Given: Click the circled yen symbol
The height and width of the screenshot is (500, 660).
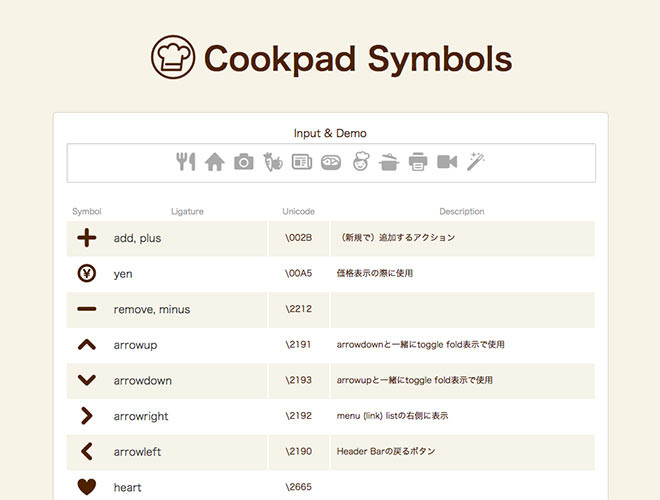Looking at the screenshot, I should pyautogui.click(x=87, y=274).
